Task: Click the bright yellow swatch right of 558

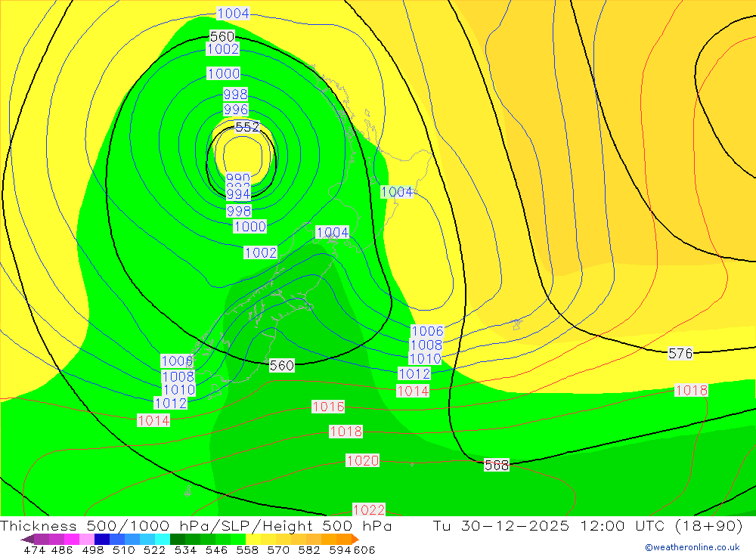Action: 253,539
